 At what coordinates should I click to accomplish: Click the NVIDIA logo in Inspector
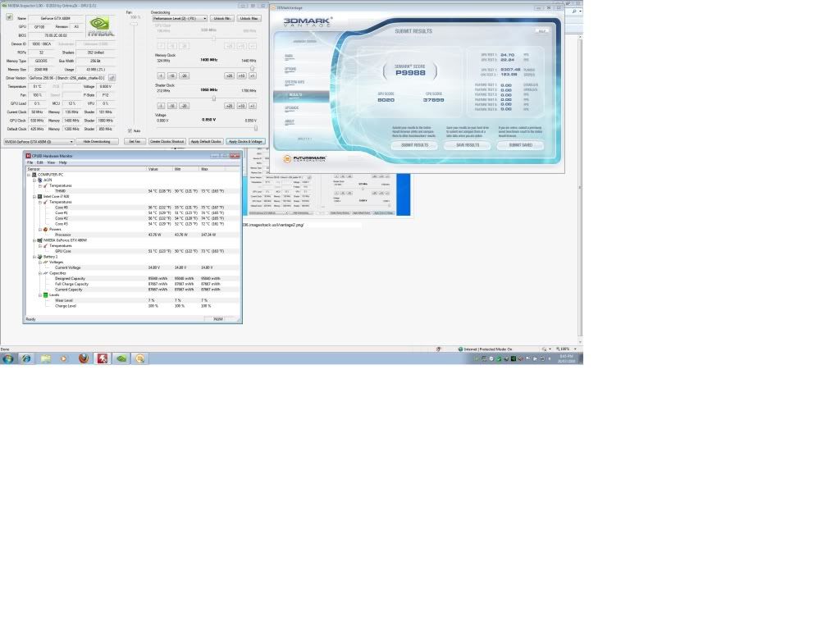point(100,25)
